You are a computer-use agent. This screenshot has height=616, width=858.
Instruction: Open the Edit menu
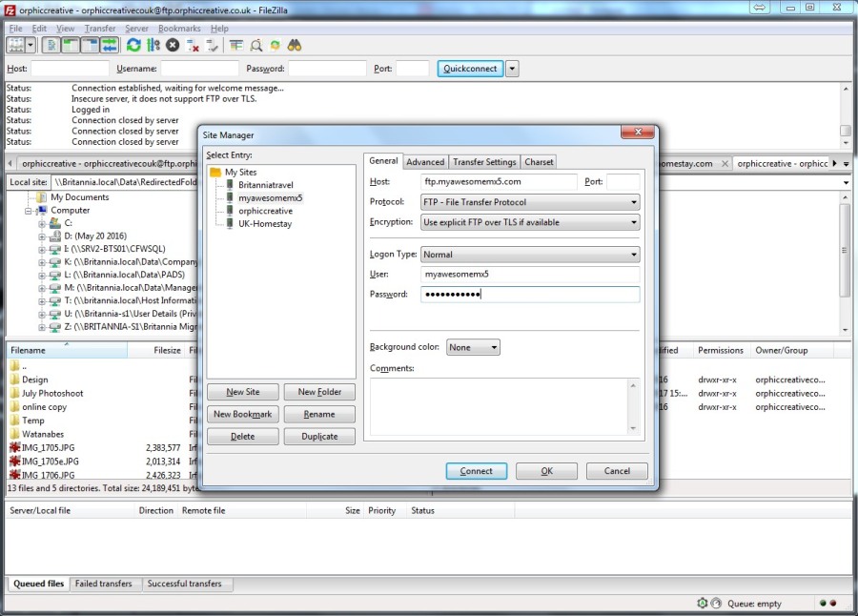(39, 29)
